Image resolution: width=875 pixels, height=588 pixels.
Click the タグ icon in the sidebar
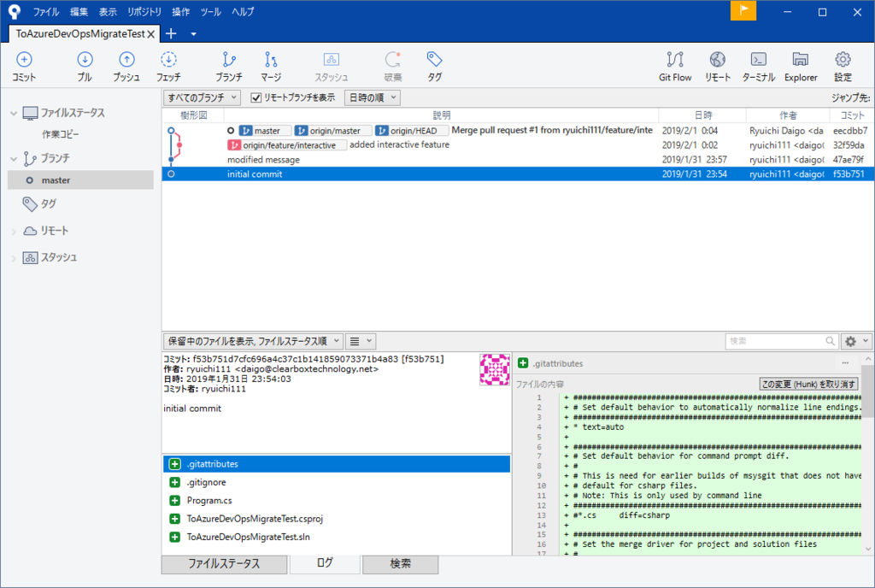coord(30,203)
